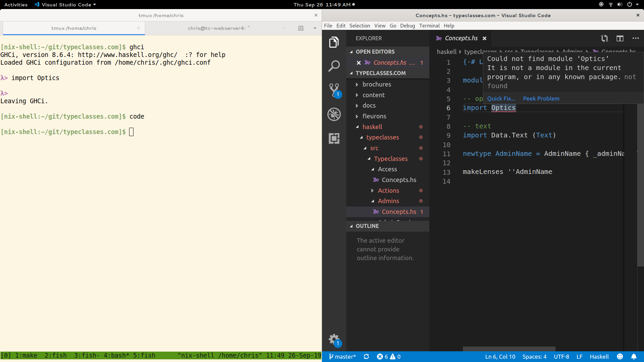Collapse the Admins folder

pyautogui.click(x=388, y=201)
